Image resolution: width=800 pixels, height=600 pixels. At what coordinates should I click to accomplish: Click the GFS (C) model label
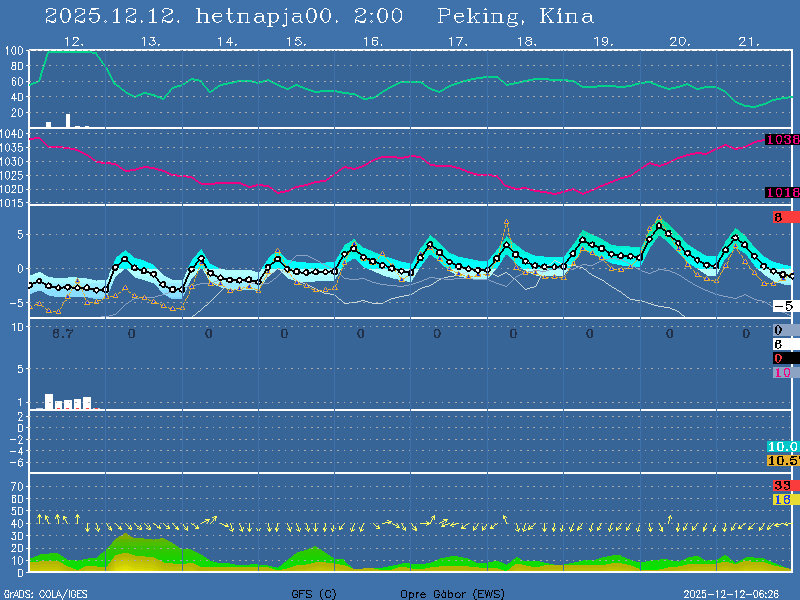point(313,594)
